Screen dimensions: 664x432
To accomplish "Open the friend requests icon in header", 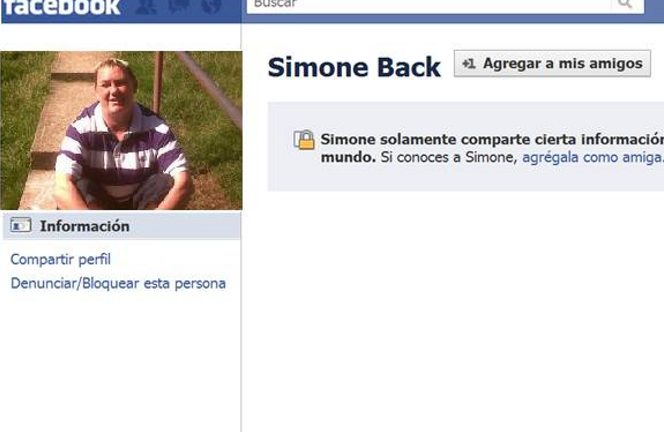I will pyautogui.click(x=146, y=6).
